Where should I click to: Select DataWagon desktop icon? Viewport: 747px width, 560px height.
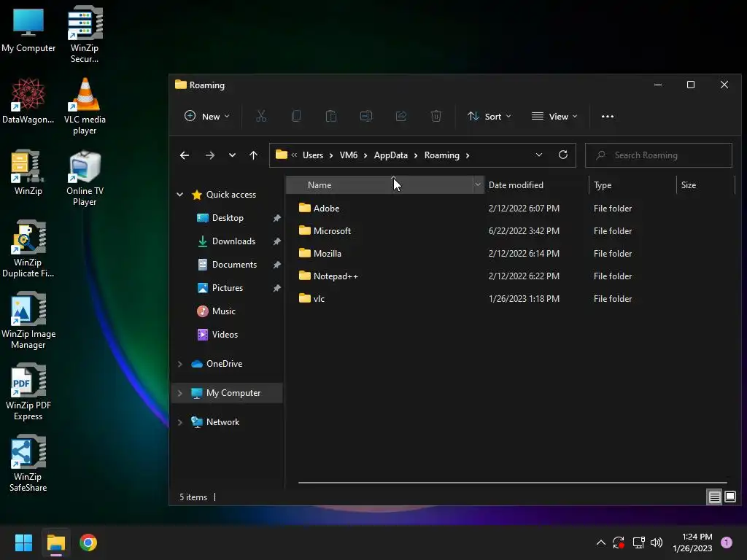tap(28, 101)
